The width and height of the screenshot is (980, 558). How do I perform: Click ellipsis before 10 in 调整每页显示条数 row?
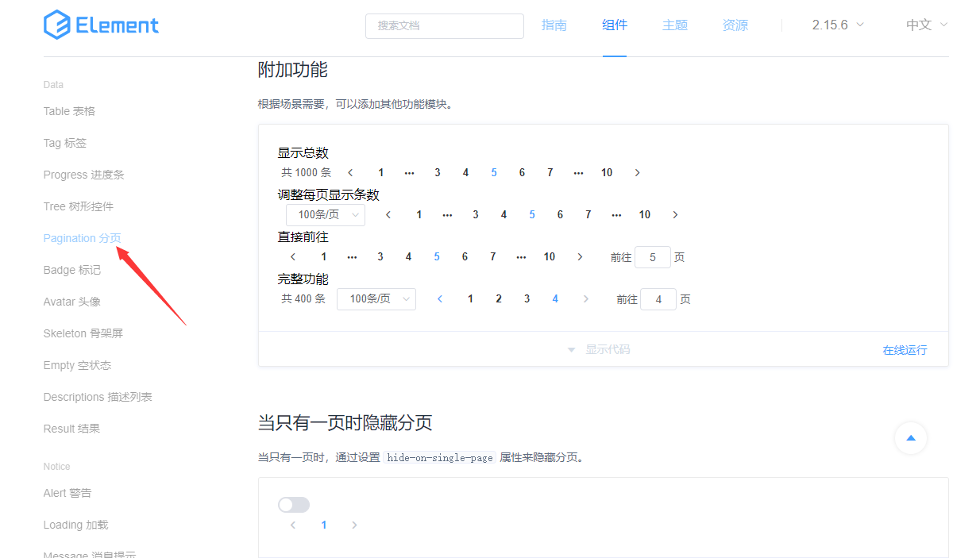(x=616, y=214)
